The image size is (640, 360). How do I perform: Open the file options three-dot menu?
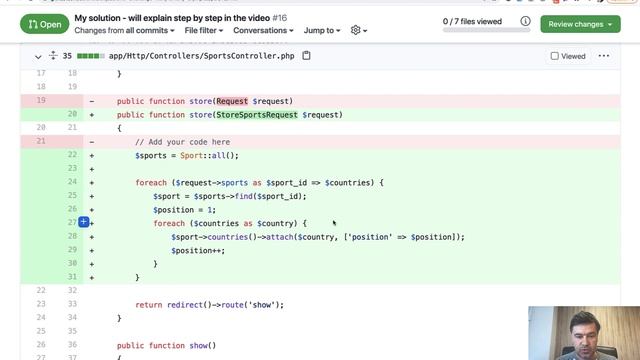(x=604, y=56)
